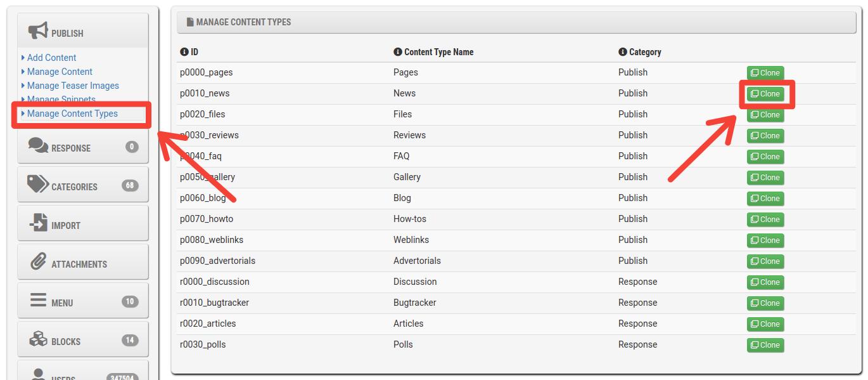The width and height of the screenshot is (868, 380).
Task: Clone the p0000_pages content type
Action: 765,73
